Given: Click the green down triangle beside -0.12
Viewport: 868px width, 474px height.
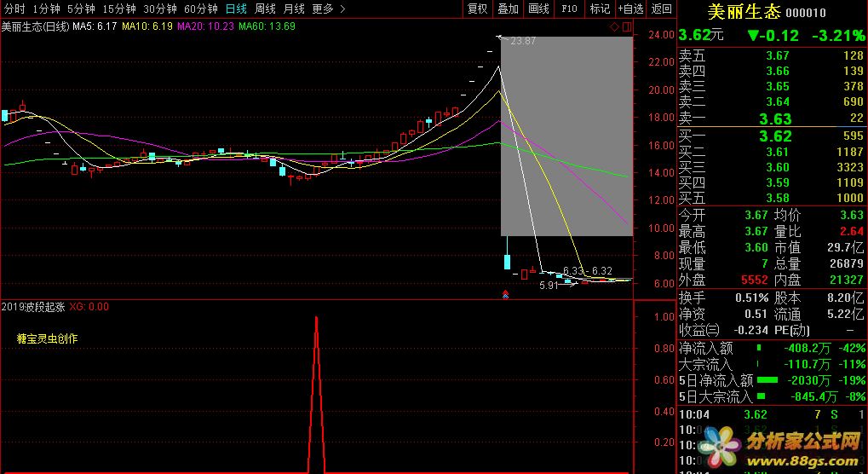Looking at the screenshot, I should 753,36.
